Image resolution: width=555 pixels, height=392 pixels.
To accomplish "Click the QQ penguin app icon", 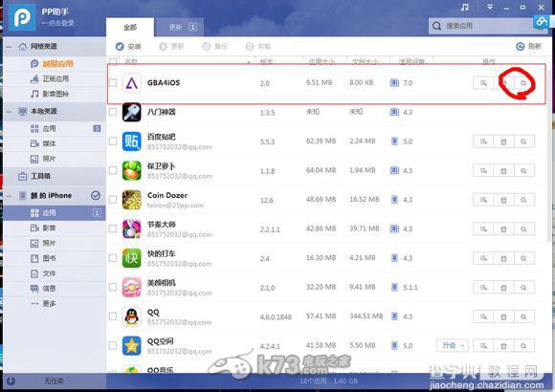I will click(x=132, y=316).
